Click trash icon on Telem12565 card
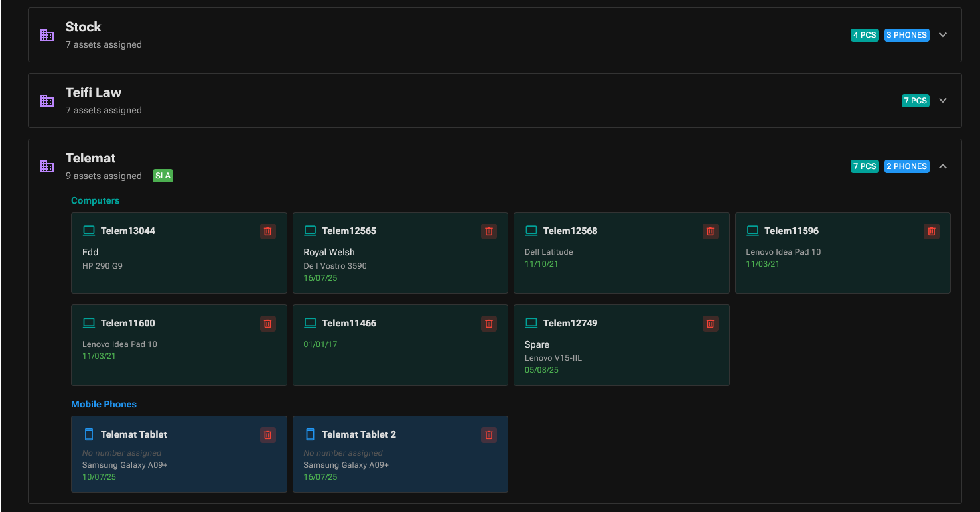This screenshot has height=512, width=980. coord(489,231)
